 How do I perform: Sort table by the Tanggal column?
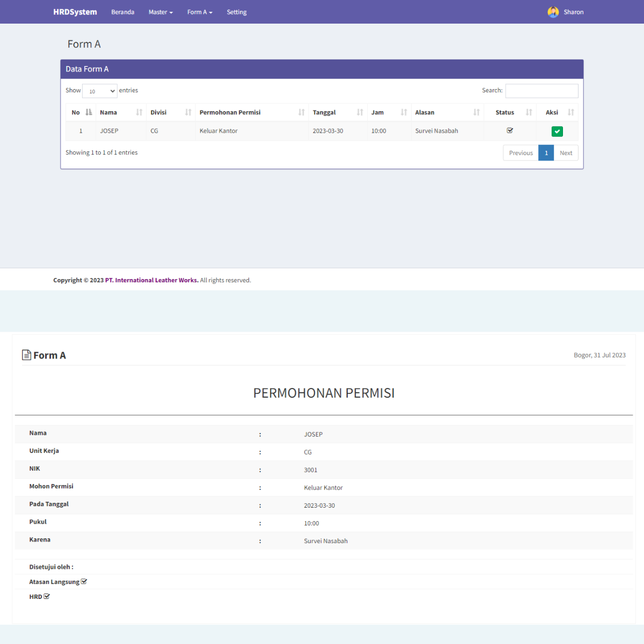338,112
